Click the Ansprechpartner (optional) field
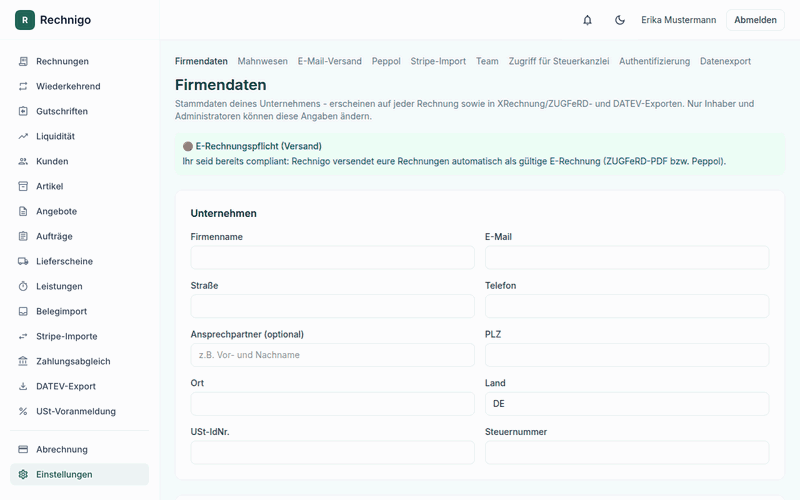 tap(333, 355)
